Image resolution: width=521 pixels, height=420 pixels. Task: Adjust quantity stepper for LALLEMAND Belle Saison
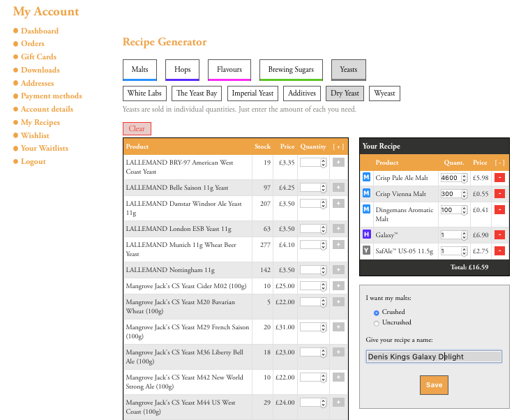pos(324,188)
